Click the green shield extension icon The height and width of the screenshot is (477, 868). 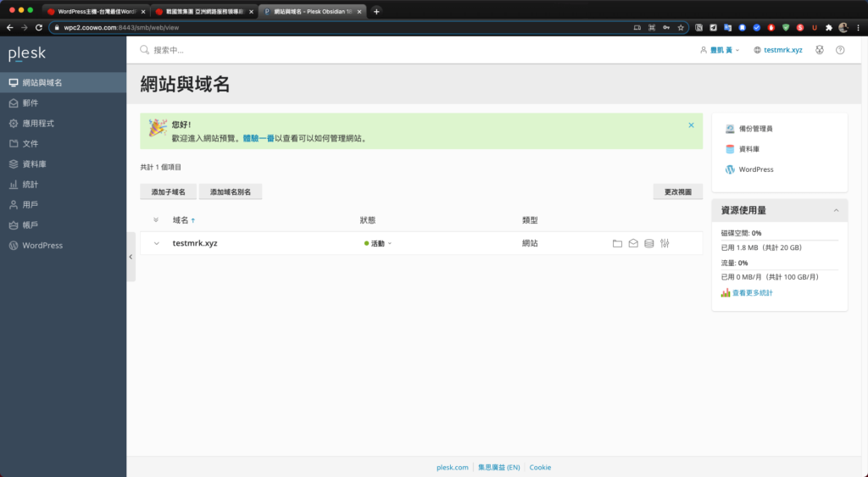786,28
